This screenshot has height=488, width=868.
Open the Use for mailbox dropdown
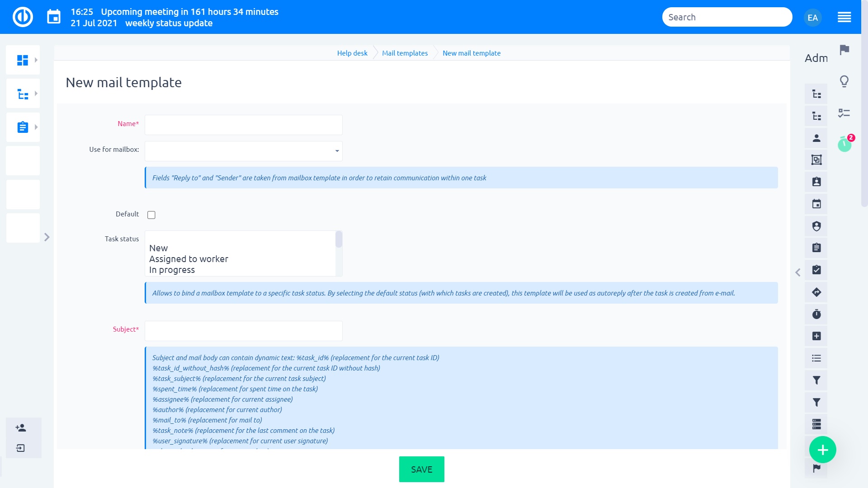point(243,151)
